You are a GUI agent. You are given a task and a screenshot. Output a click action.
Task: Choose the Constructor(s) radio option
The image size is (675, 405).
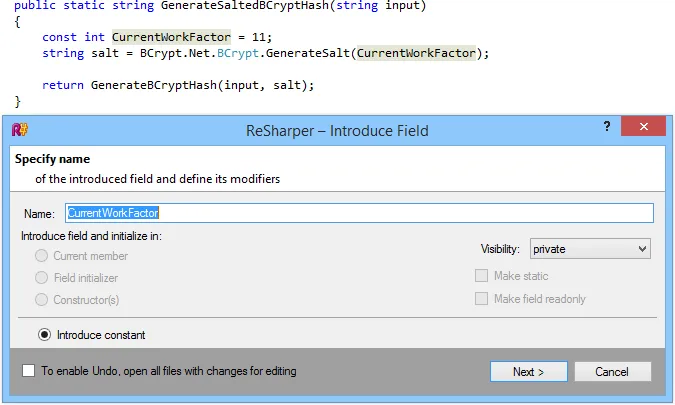pos(42,300)
